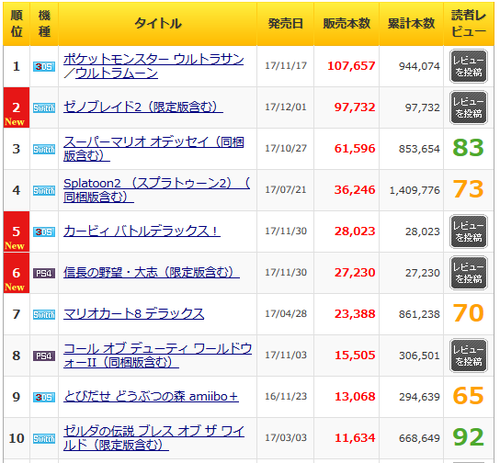
Task: Click cumulative sales 861,238
Action: pyautogui.click(x=420, y=314)
